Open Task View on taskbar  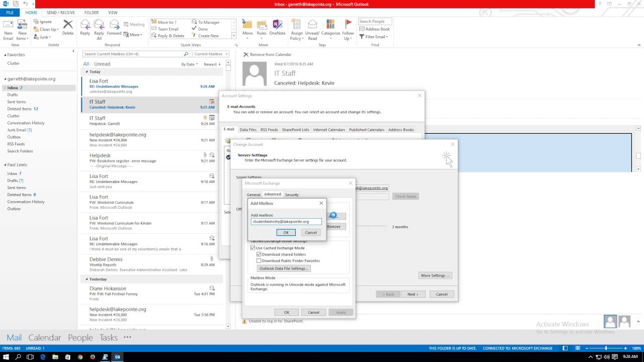pyautogui.click(x=31, y=356)
